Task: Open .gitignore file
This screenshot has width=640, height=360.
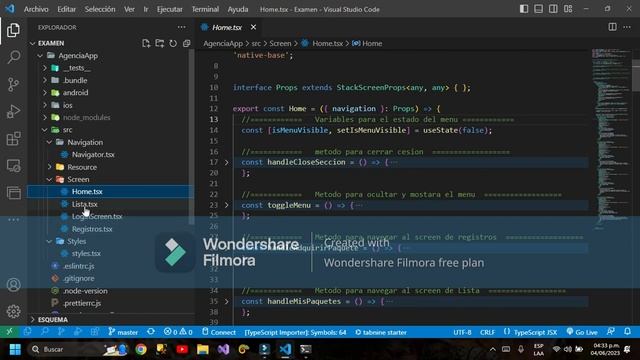Action: coord(79,278)
